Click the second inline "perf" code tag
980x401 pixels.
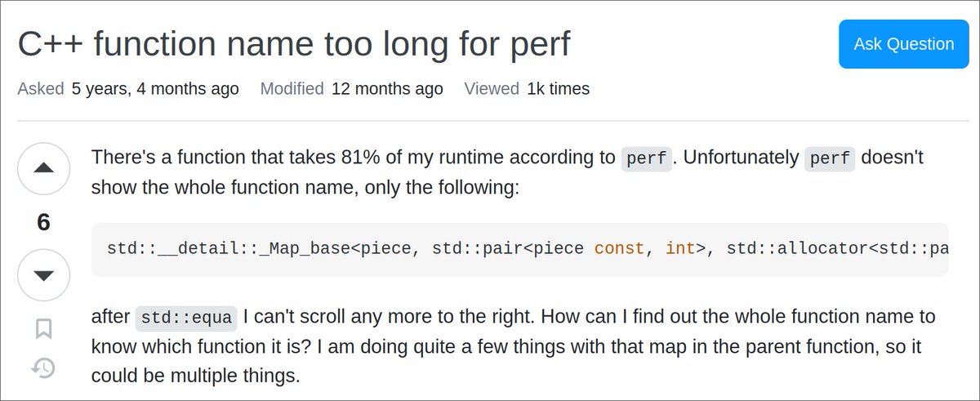[x=830, y=159]
